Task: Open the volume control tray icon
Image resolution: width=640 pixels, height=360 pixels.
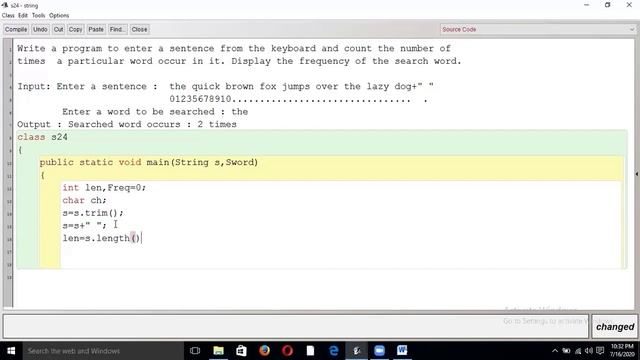Action: [x=589, y=351]
